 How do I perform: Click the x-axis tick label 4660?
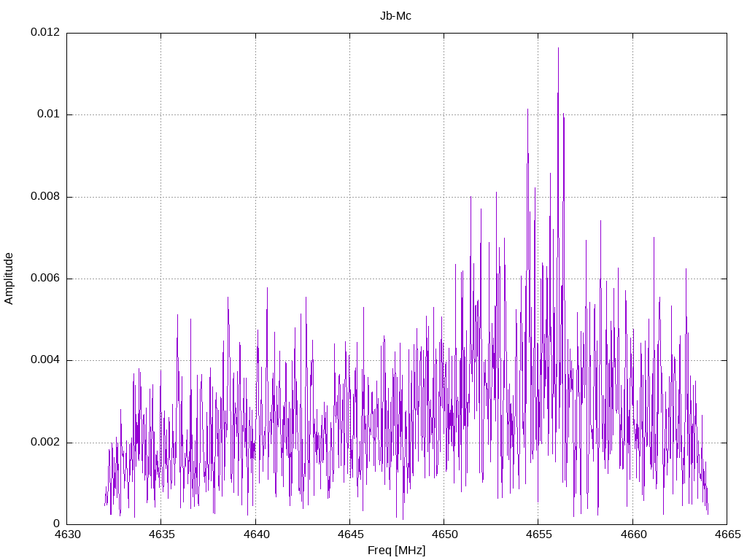pos(633,534)
